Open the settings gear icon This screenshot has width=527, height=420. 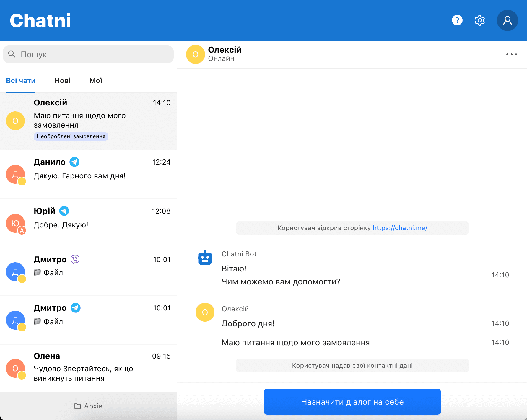pos(480,20)
